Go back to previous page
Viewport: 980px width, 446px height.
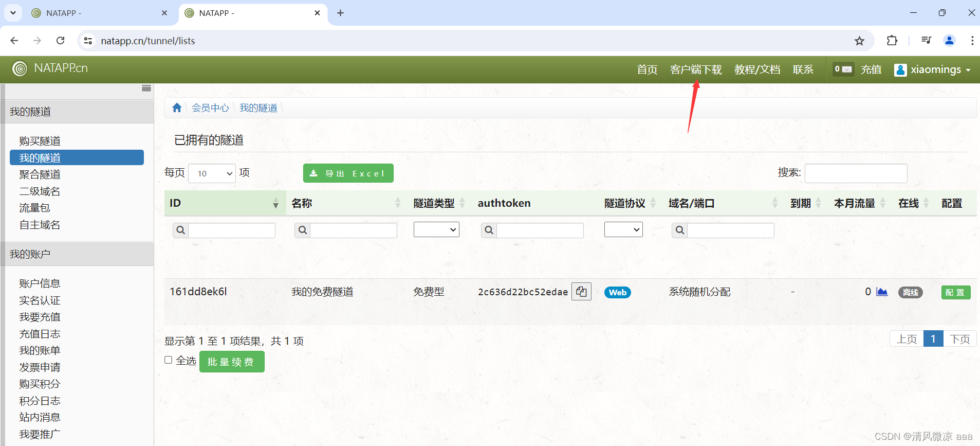click(14, 41)
